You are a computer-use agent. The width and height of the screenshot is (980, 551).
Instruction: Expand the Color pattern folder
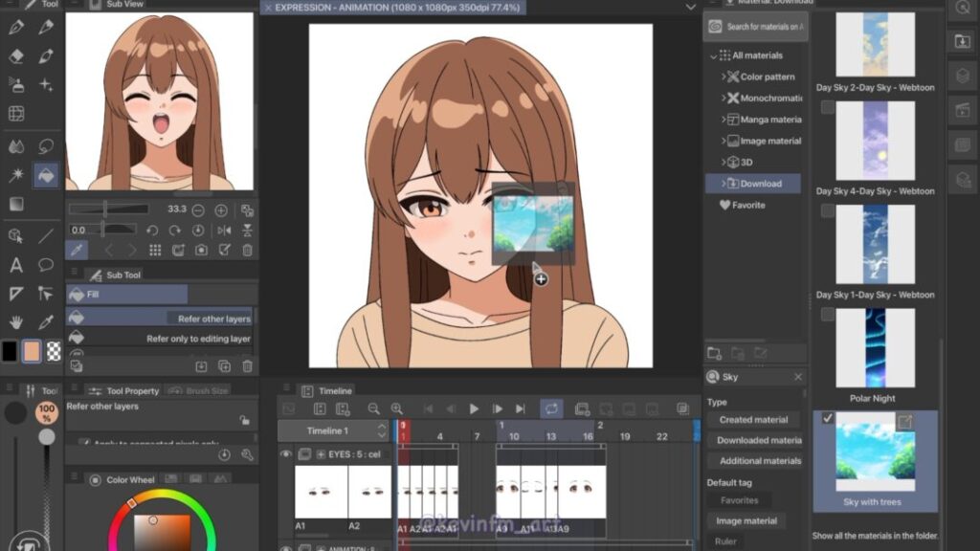(724, 77)
